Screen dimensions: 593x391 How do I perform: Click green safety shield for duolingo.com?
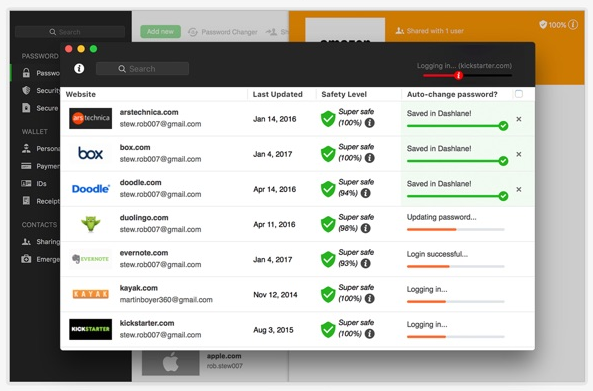point(328,224)
